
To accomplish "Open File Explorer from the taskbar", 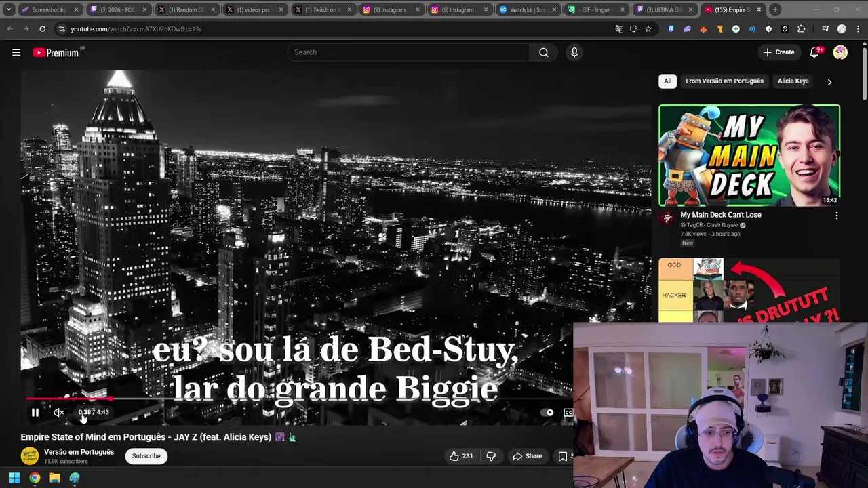I will point(55,478).
